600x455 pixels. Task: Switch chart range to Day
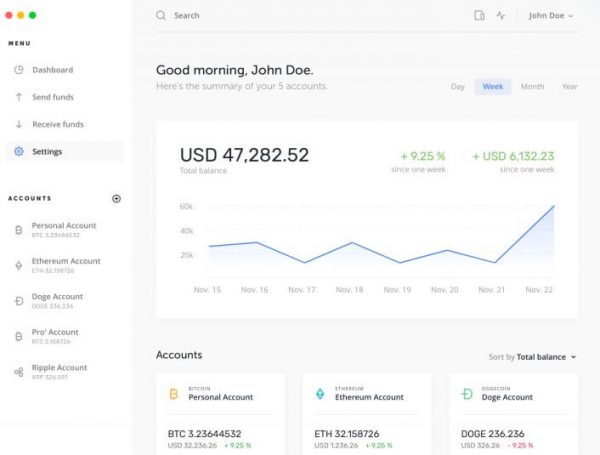458,87
